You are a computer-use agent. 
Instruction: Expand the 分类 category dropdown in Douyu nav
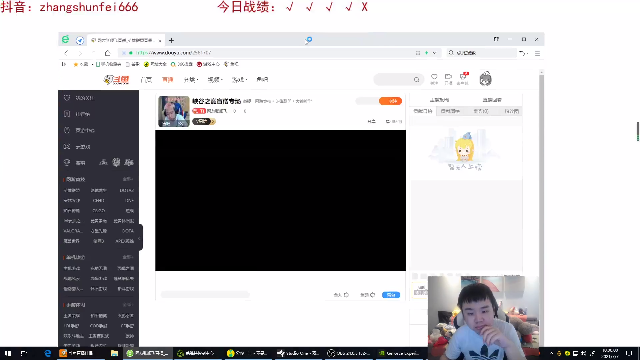(191, 80)
